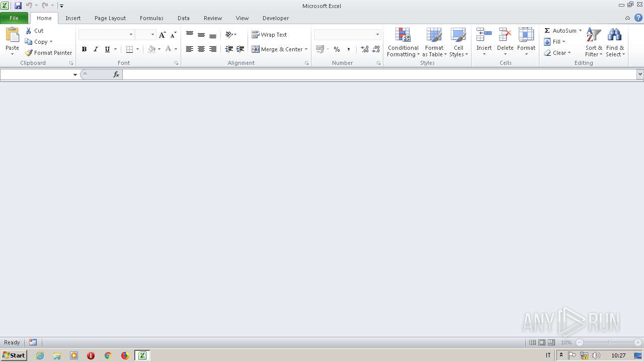Open Format as Table gallery

pyautogui.click(x=434, y=42)
